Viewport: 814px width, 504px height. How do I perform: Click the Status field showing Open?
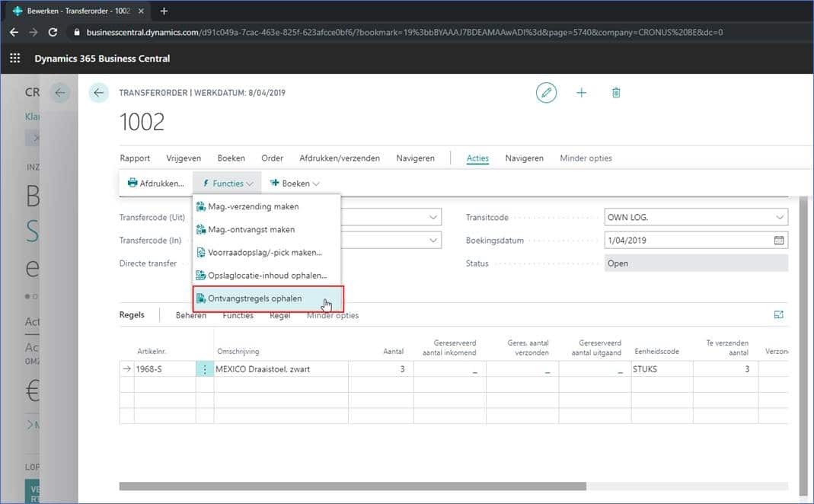696,263
